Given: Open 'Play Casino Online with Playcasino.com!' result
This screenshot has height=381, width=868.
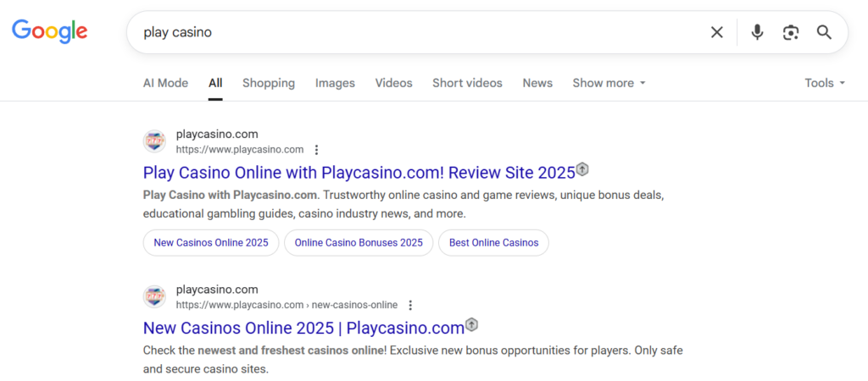Looking at the screenshot, I should [359, 173].
